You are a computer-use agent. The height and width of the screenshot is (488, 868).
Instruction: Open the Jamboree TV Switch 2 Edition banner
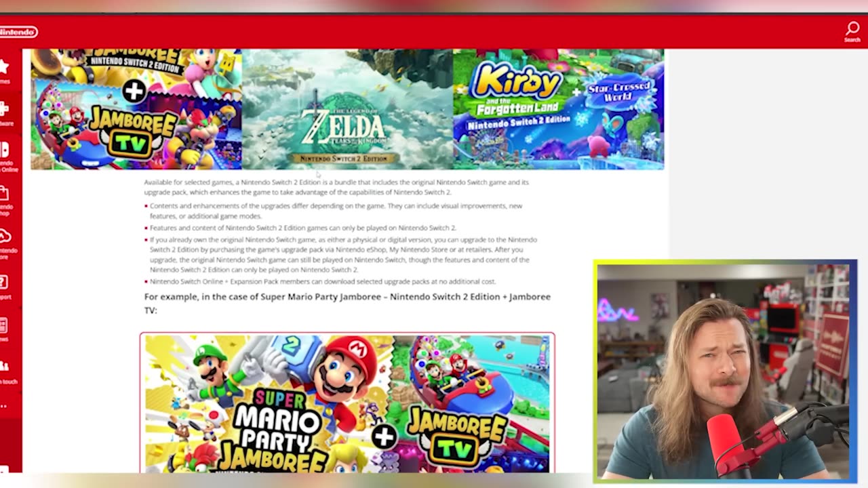click(x=136, y=108)
